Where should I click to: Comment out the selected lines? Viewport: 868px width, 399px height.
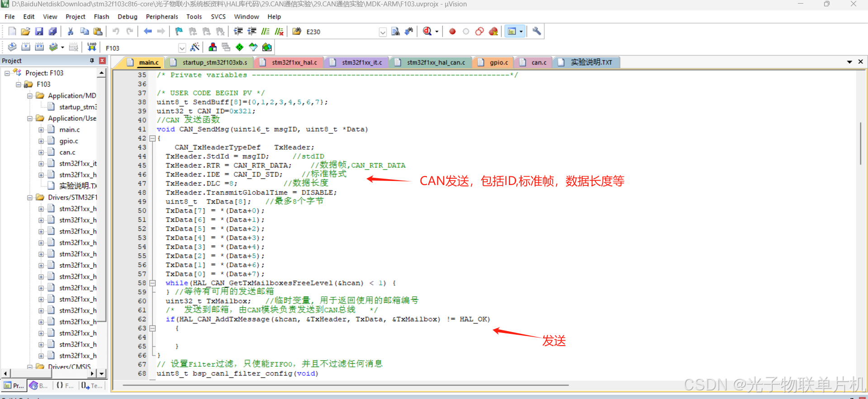click(266, 31)
